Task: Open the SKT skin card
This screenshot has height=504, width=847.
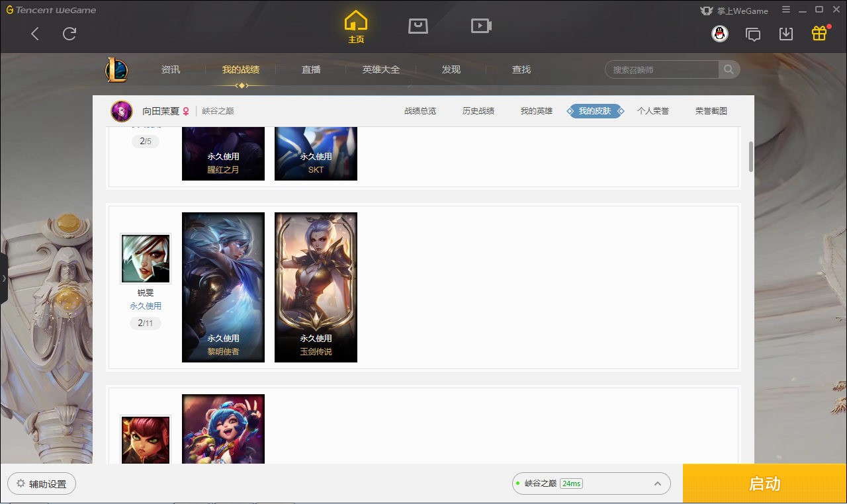Action: [x=316, y=153]
